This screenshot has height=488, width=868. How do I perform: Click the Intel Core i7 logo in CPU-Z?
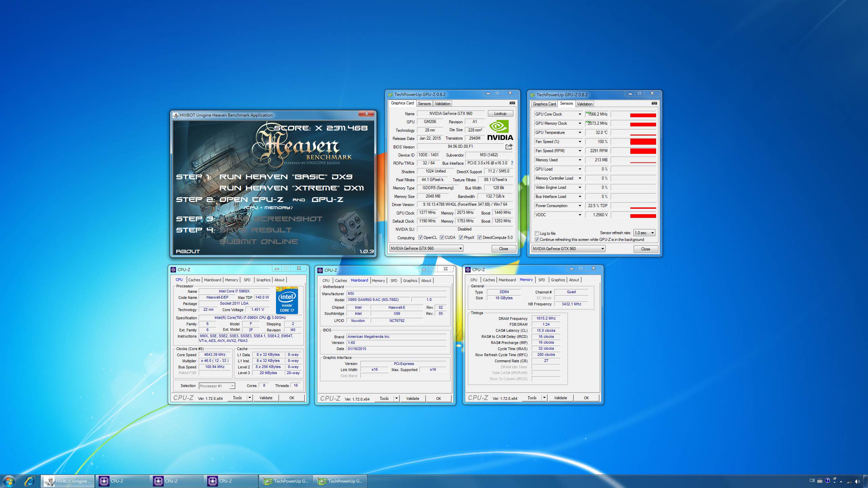(287, 301)
